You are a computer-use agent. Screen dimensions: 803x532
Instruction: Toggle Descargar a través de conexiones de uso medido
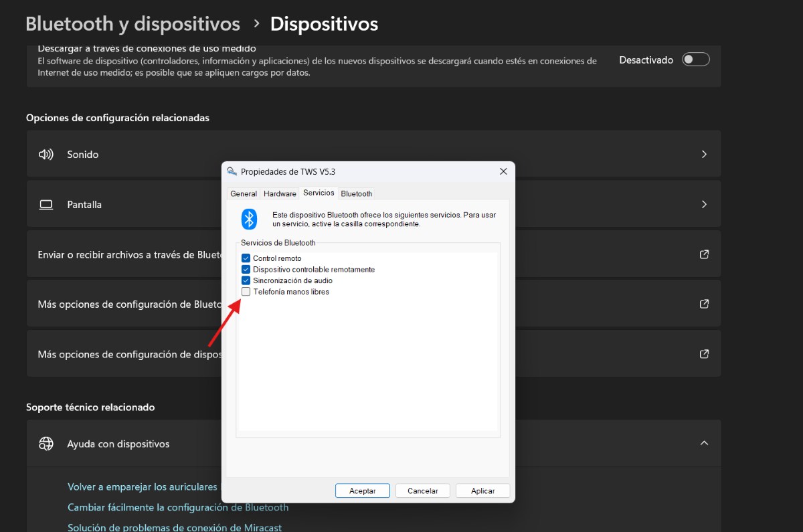[695, 59]
